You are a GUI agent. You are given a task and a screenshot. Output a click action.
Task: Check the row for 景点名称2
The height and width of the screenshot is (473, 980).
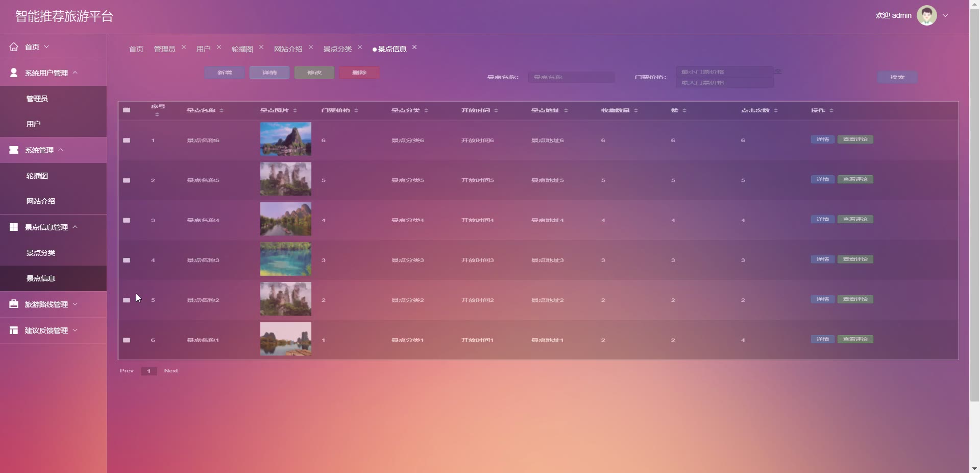127,300
